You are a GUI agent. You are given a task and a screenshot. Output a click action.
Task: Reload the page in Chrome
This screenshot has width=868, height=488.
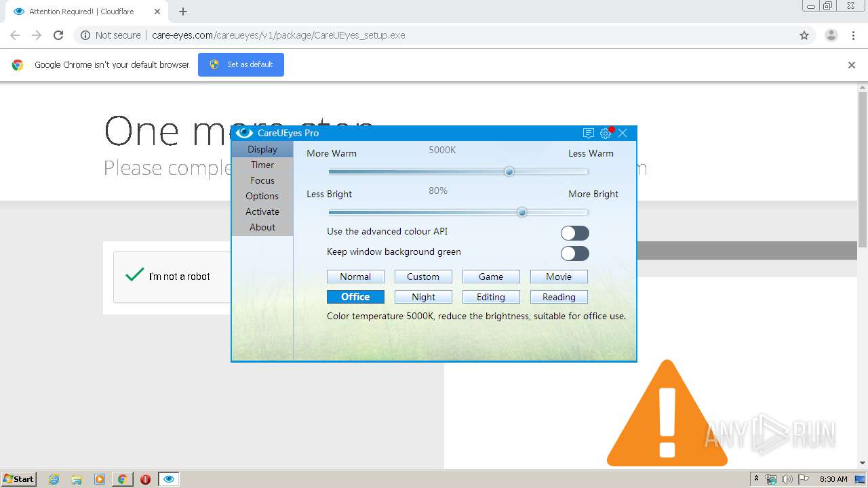pyautogui.click(x=58, y=35)
